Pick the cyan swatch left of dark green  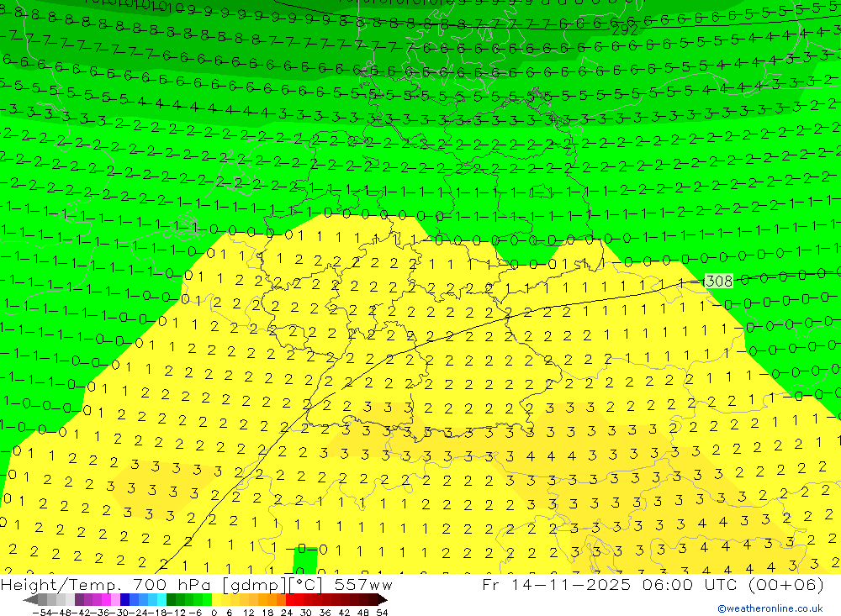click(x=161, y=599)
